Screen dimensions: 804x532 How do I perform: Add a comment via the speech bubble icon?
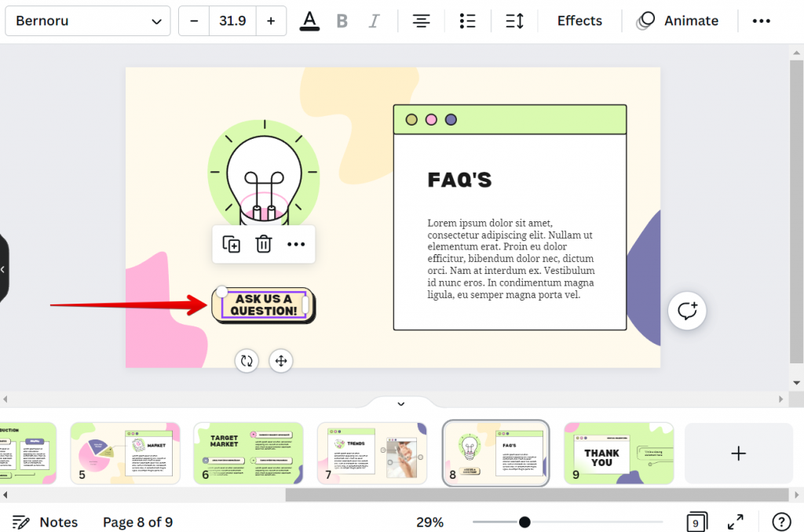click(x=687, y=311)
